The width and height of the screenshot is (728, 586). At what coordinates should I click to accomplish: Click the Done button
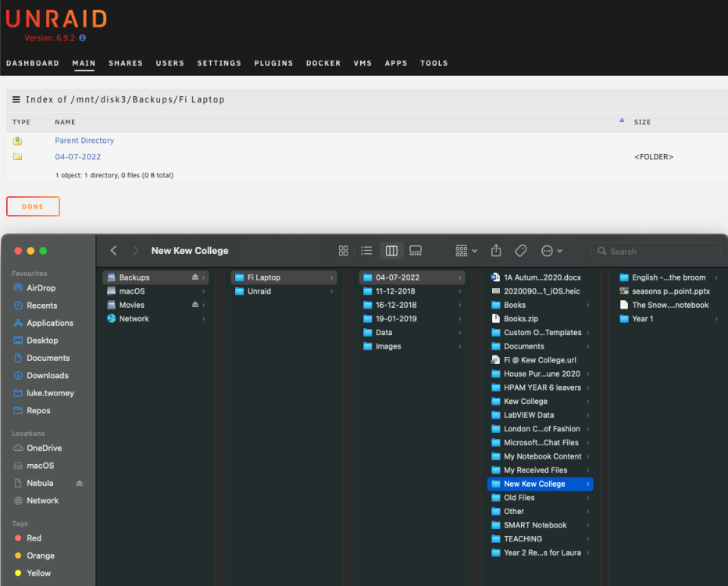(x=33, y=206)
